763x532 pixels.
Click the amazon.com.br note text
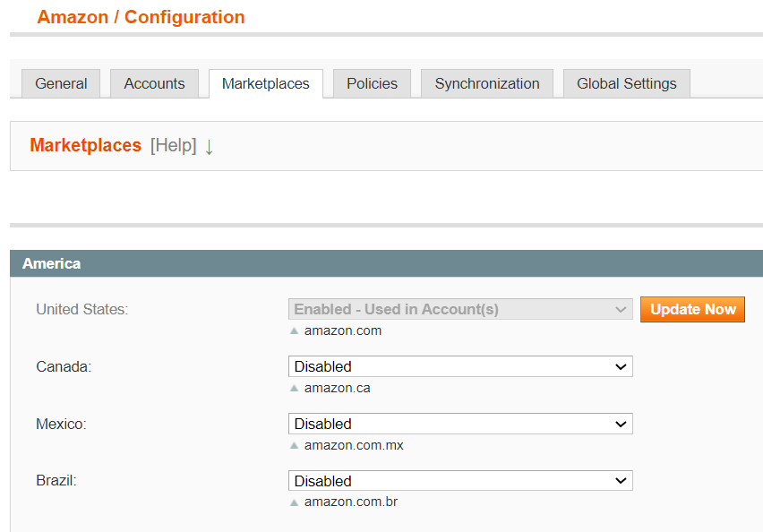click(x=351, y=502)
